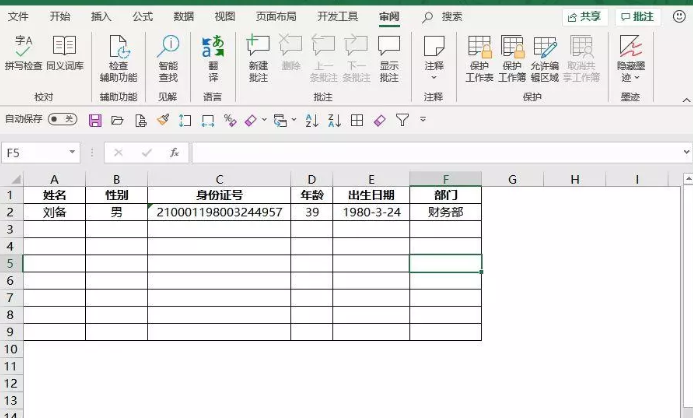Open the Hide Ink dropdown arrow
Screen dimensions: 693x418
pos(637,78)
